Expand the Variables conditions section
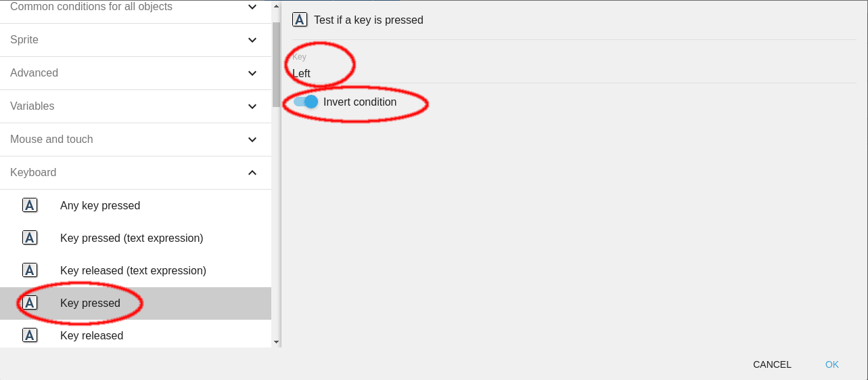Image resolution: width=868 pixels, height=380 pixels. click(x=252, y=106)
